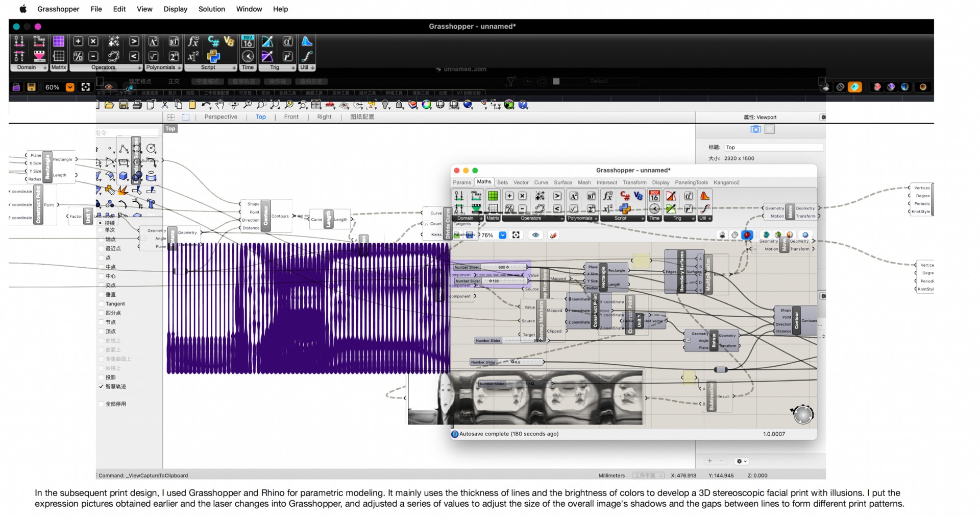The width and height of the screenshot is (980, 517).
Task: Select C# script component in front Grasshopper window
Action: coord(625,196)
